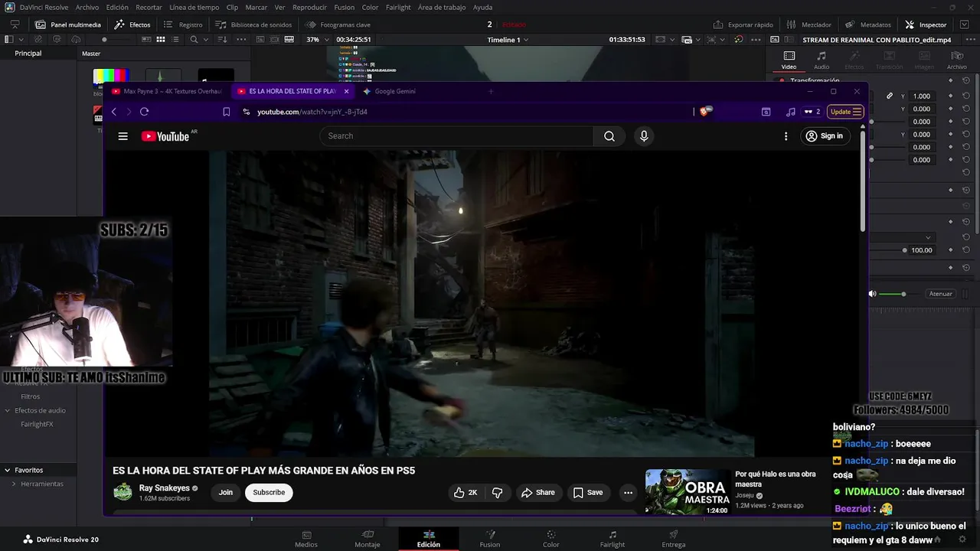Expand the composite mode dropdown in Inspector

(x=928, y=237)
